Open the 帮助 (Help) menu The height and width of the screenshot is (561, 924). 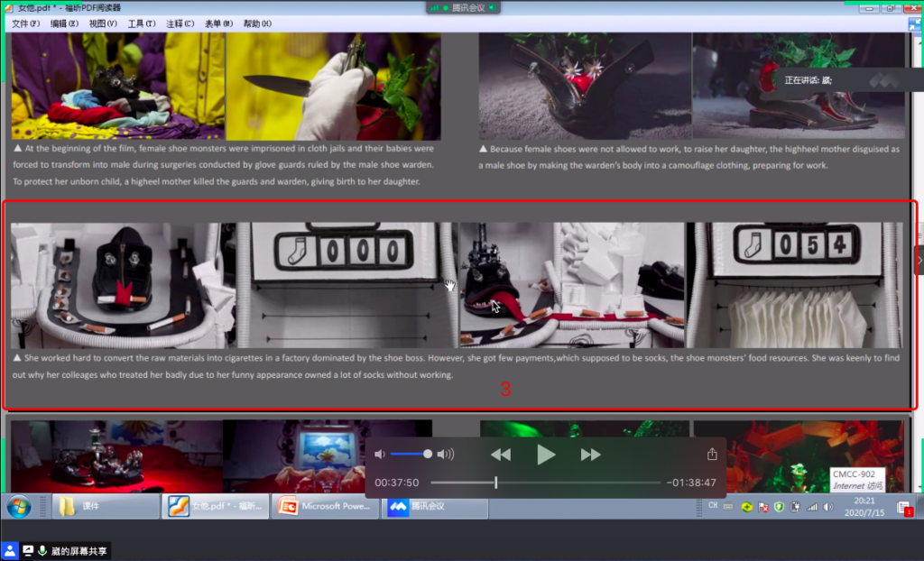(x=257, y=23)
